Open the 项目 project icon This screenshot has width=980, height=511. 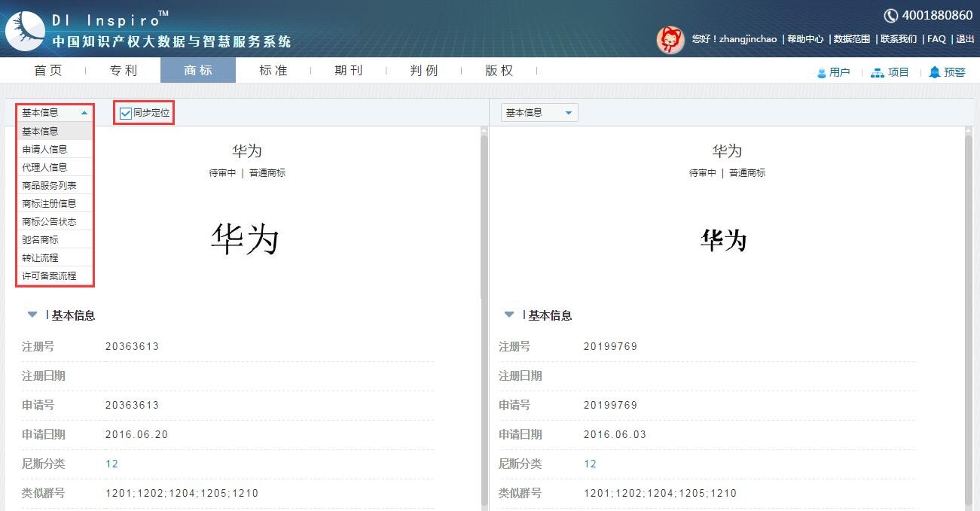pos(877,72)
